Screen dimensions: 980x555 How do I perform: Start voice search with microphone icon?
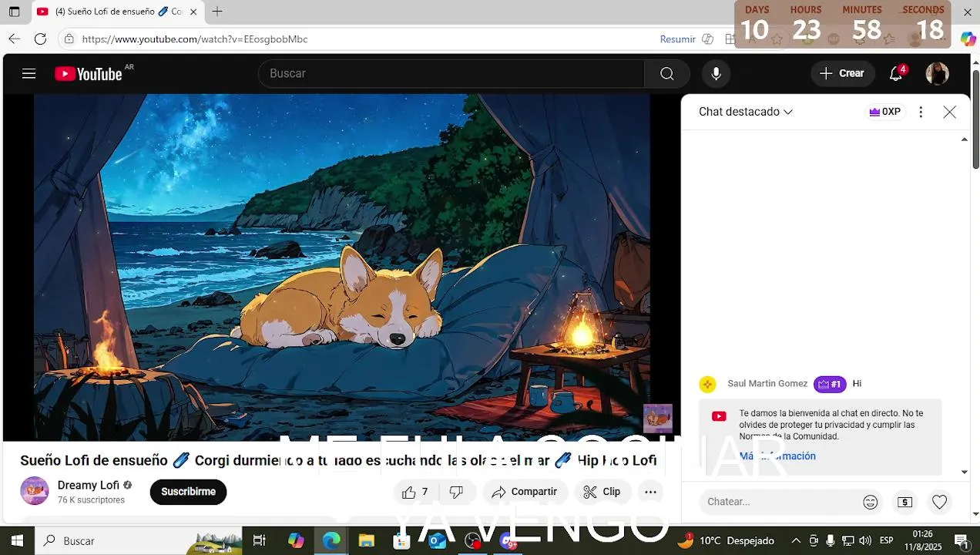click(x=717, y=73)
